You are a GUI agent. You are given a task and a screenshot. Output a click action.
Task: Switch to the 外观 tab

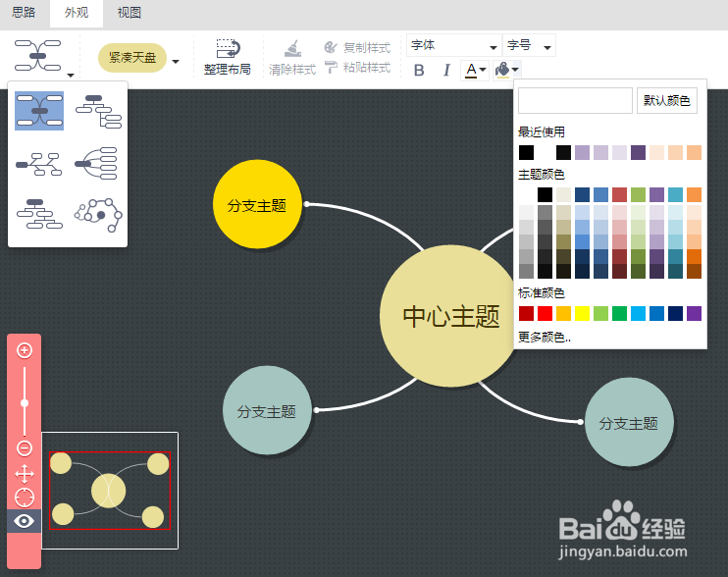click(77, 13)
